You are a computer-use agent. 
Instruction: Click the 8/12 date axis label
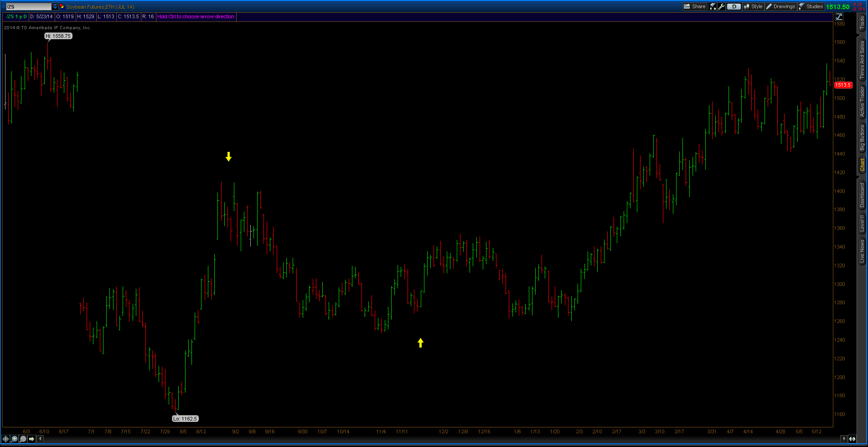(201, 431)
